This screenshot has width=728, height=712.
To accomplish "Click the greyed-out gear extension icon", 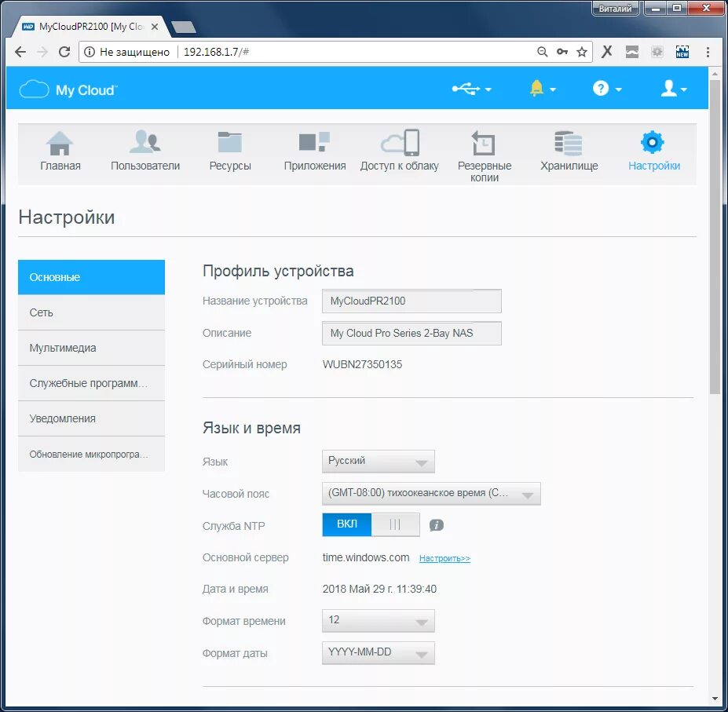I will click(x=657, y=52).
